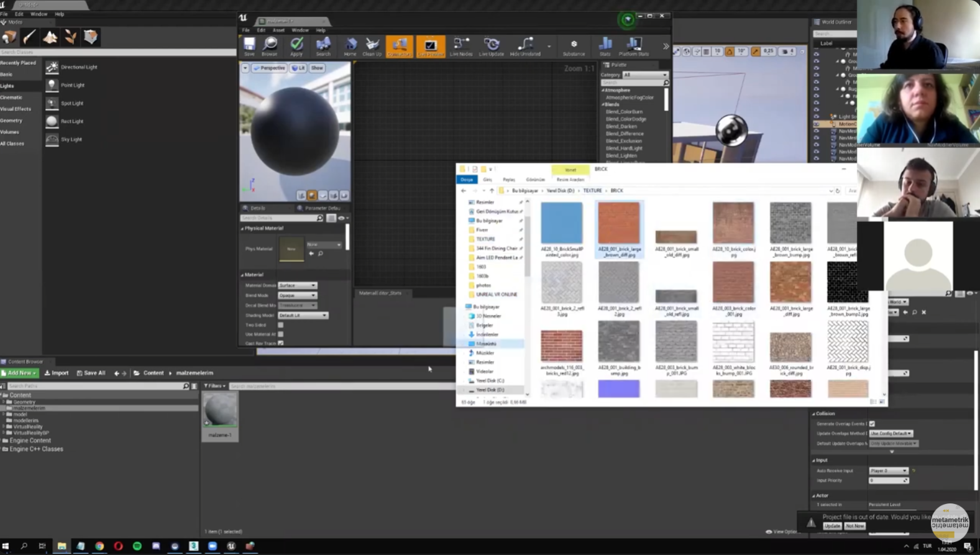Click the Home toolbar icon
This screenshot has width=980, height=555.
tap(350, 47)
